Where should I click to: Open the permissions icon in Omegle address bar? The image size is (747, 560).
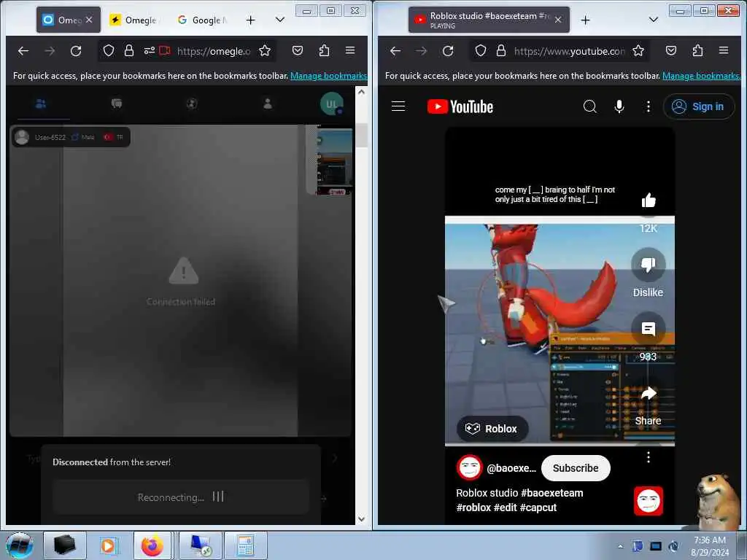click(150, 50)
